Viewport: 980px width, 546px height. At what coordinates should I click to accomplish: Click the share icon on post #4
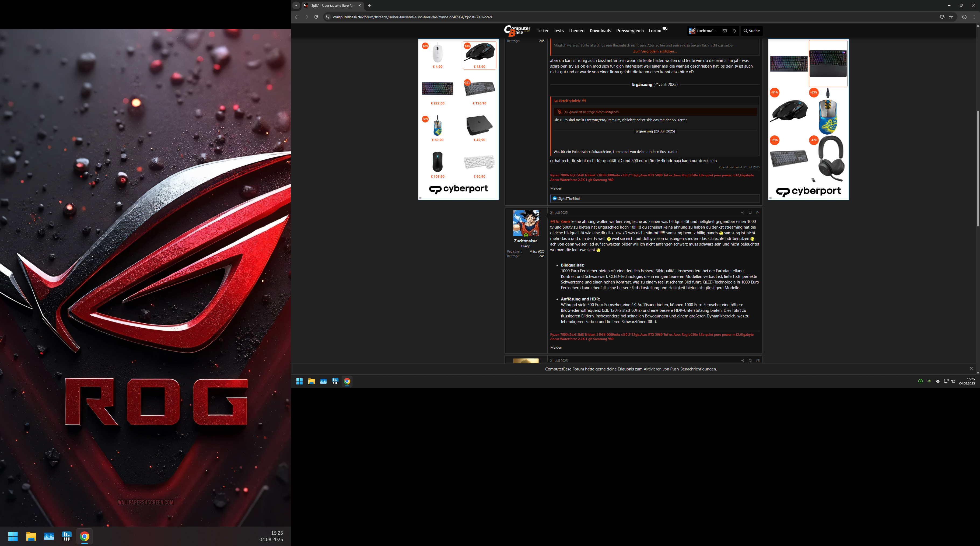[x=743, y=212]
